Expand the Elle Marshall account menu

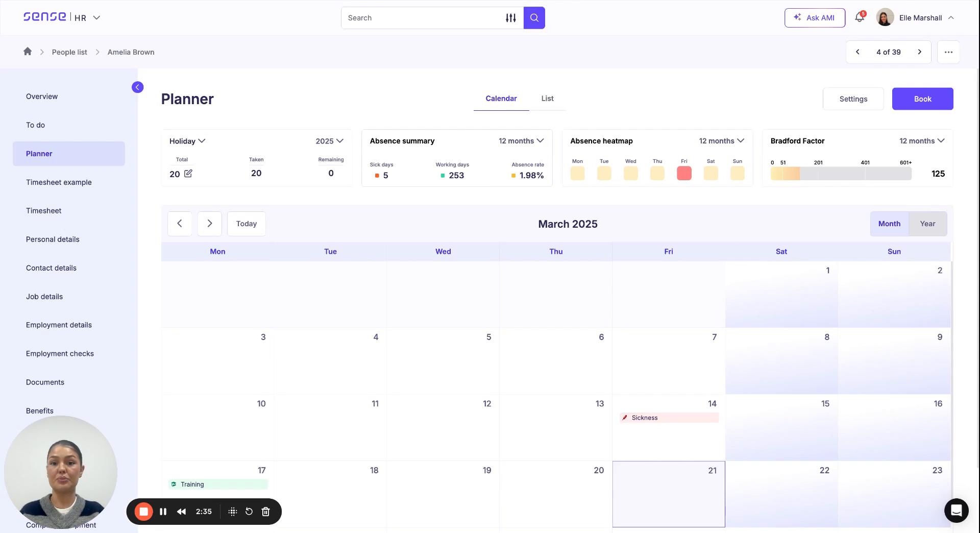(951, 17)
